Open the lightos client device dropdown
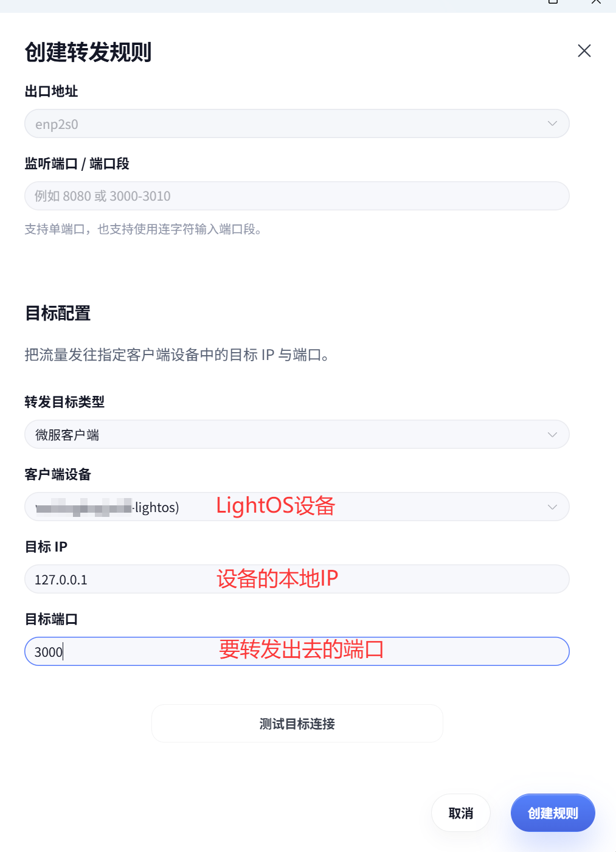The height and width of the screenshot is (852, 616). pyautogui.click(x=297, y=507)
